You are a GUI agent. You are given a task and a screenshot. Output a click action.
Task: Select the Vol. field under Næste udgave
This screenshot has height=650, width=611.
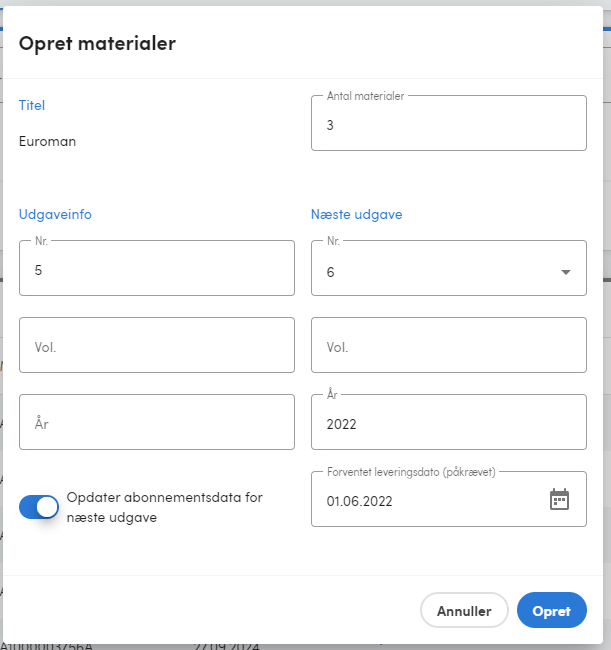click(x=449, y=345)
